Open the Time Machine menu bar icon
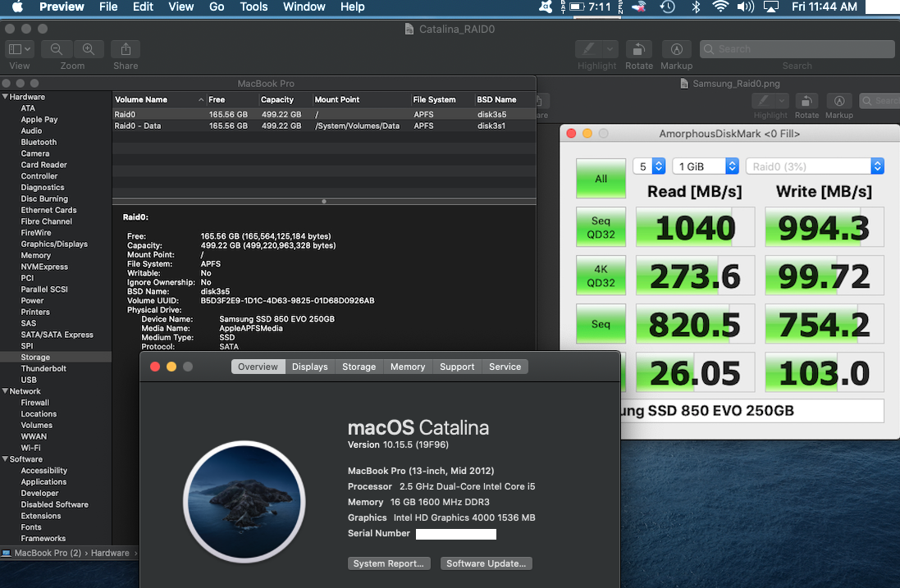Screen dimensions: 900x588 (668, 7)
